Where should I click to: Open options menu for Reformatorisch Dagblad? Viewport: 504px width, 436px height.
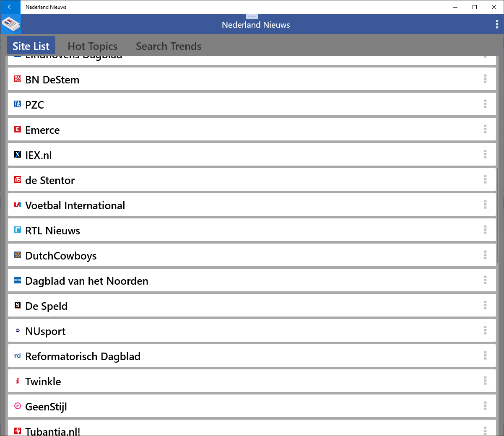coord(485,356)
